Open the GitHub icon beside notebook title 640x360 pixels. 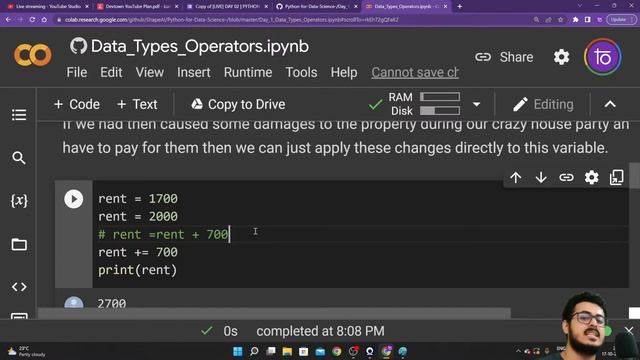click(x=78, y=46)
